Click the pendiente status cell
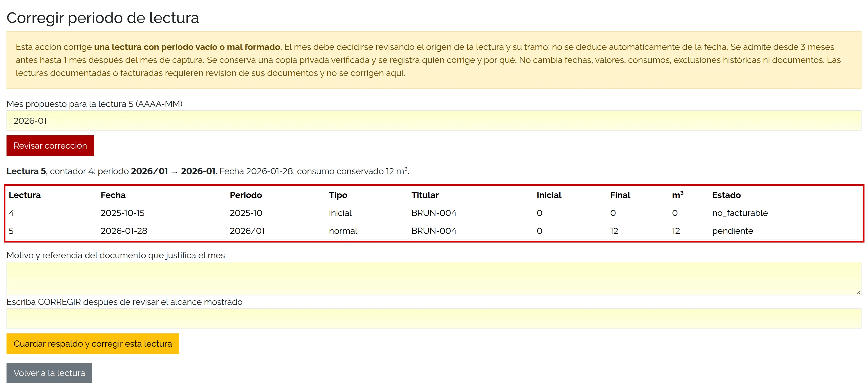This screenshot has height=392, width=868. [732, 231]
